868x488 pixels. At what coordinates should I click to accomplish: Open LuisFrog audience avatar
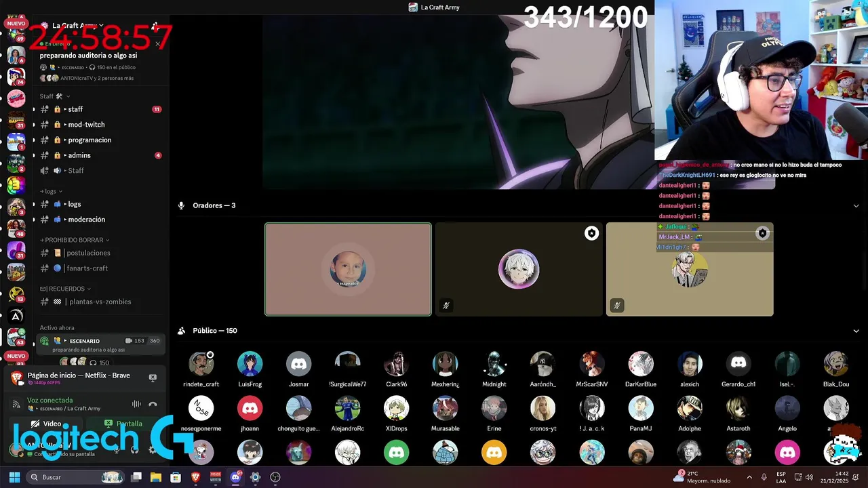[x=250, y=364]
